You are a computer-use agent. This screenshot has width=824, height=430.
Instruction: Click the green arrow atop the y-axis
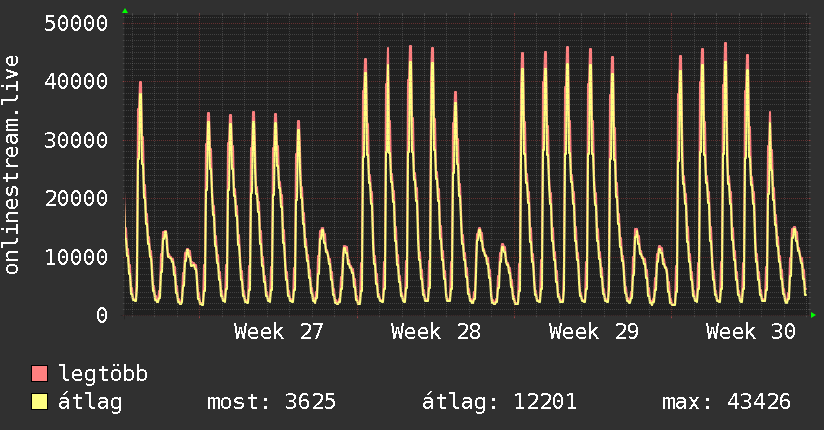[125, 11]
